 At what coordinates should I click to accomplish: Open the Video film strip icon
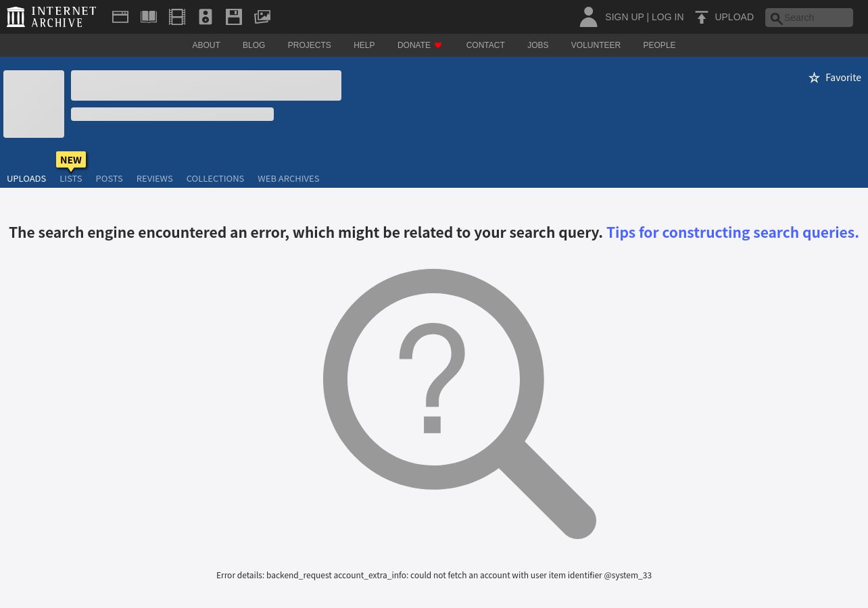click(x=177, y=17)
